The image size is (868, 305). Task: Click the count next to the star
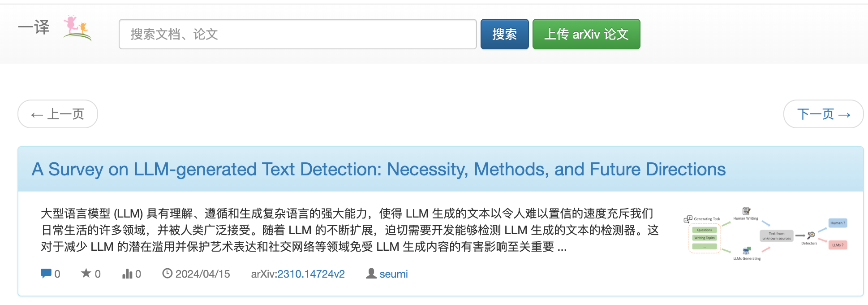pyautogui.click(x=98, y=274)
